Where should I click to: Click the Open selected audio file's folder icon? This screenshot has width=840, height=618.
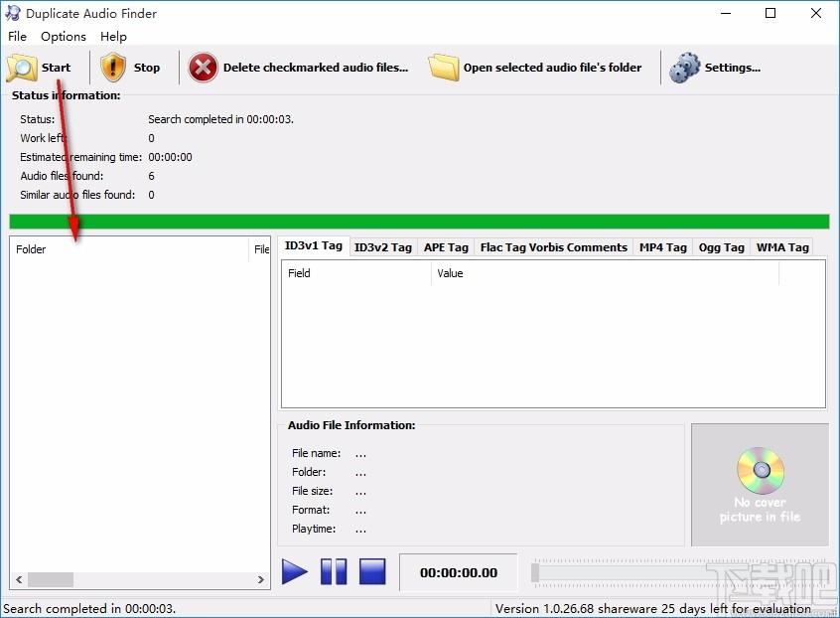[x=444, y=68]
